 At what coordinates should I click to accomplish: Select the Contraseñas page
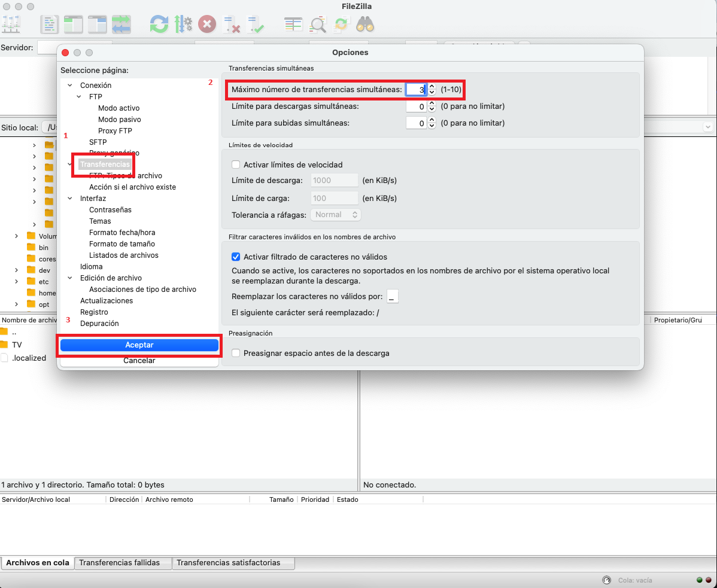click(110, 210)
